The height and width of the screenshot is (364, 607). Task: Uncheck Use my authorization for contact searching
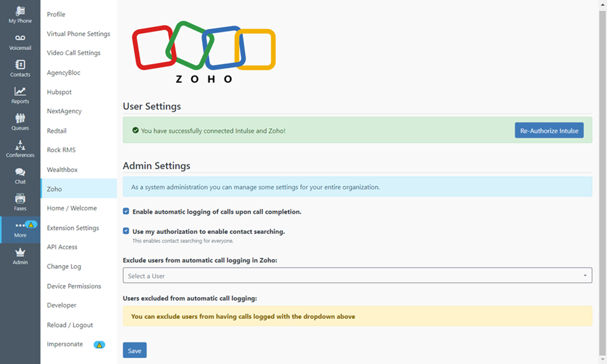tap(126, 231)
